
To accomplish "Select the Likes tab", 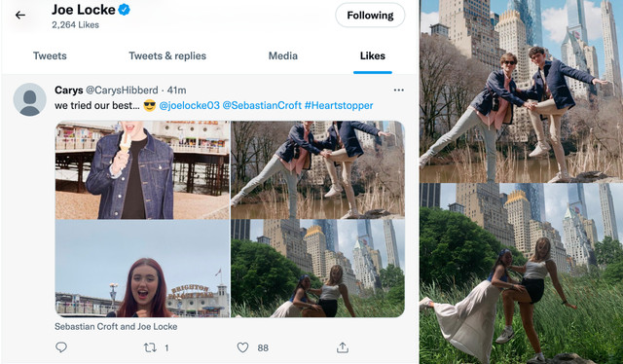I will 373,56.
